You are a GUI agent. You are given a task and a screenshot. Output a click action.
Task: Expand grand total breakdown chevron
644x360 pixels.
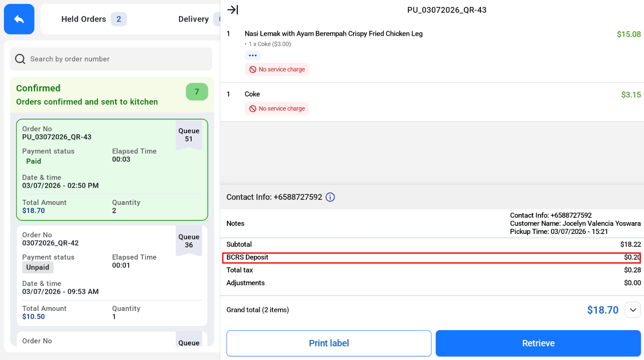pyautogui.click(x=633, y=310)
